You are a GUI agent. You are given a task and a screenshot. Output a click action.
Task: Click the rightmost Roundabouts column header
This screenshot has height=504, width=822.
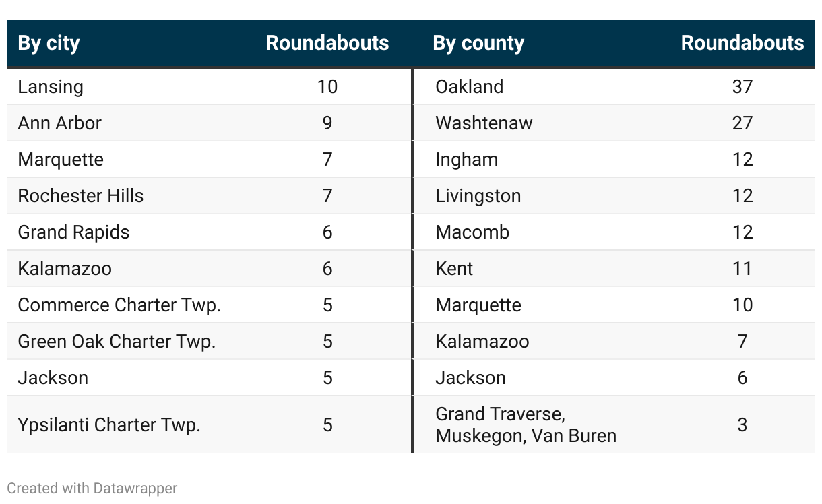pos(742,44)
